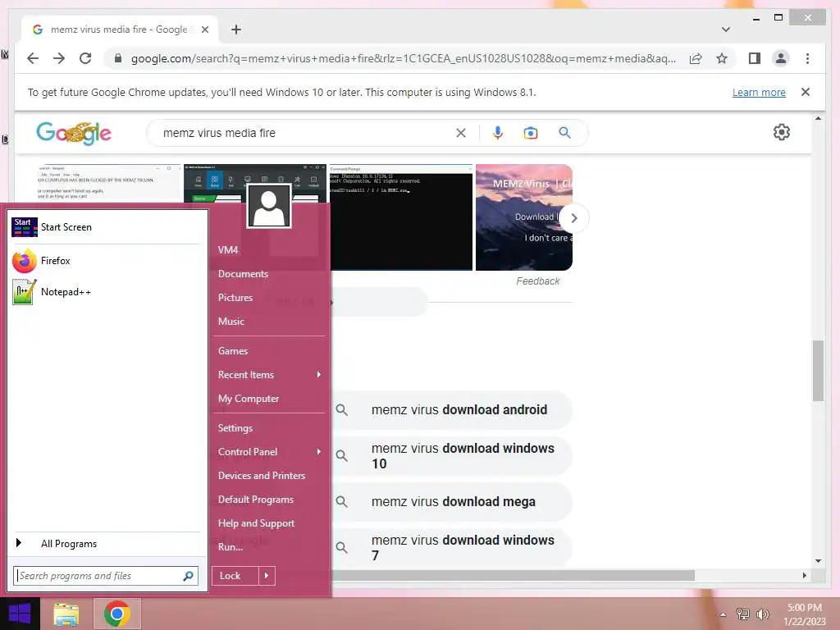This screenshot has height=630, width=840.
Task: Click the Chrome back arrow
Action: [x=33, y=58]
